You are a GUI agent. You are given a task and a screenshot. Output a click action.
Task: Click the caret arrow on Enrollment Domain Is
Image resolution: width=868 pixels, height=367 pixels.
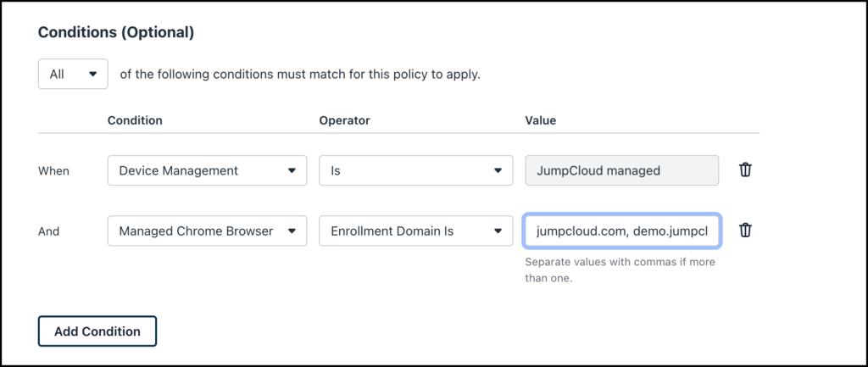pyautogui.click(x=498, y=231)
